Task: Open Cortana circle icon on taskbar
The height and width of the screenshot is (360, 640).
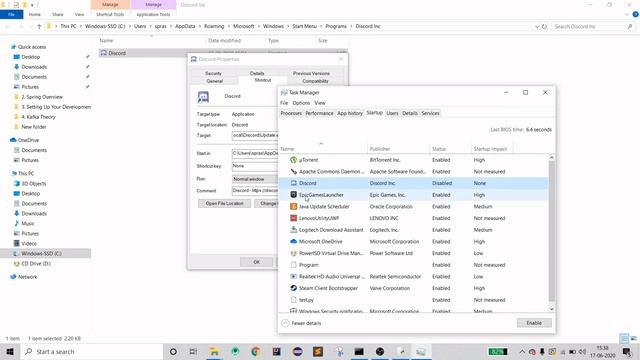Action: point(173,351)
